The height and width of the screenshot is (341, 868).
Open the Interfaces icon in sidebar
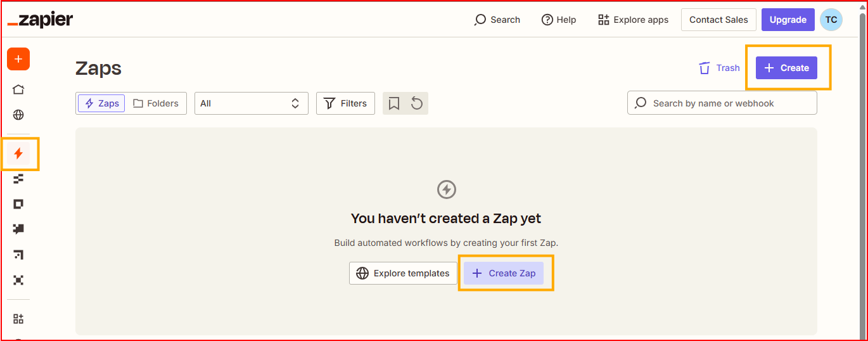(18, 204)
